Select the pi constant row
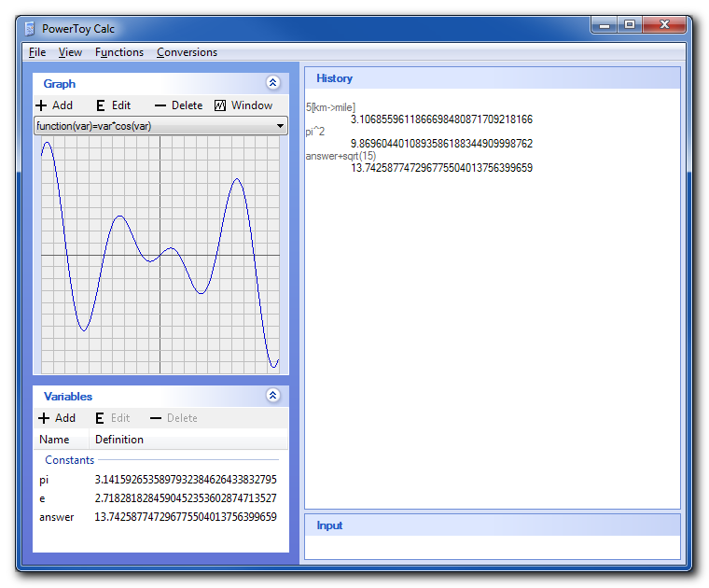This screenshot has height=588, width=709. [x=160, y=480]
